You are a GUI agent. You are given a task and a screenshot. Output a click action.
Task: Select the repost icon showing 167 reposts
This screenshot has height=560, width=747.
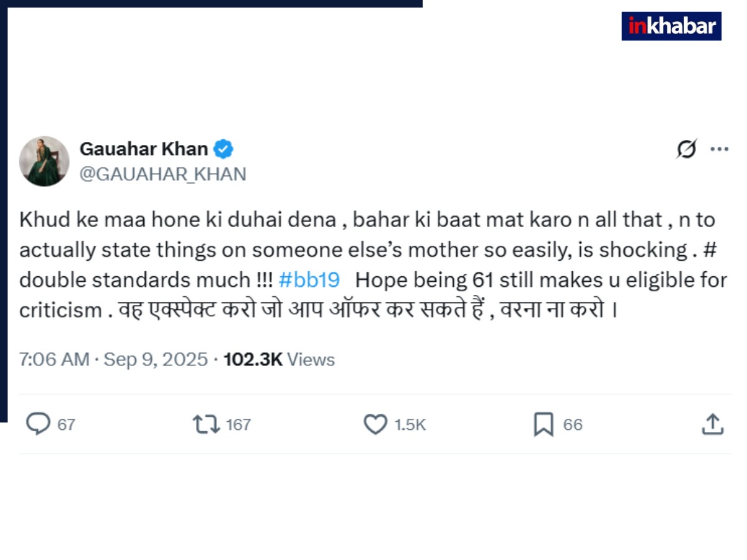205,425
